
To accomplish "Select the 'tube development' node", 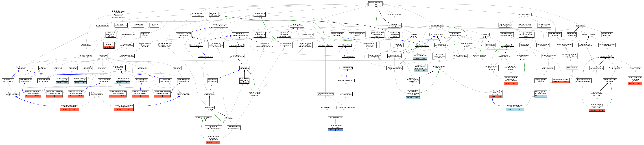I will tap(196, 45).
